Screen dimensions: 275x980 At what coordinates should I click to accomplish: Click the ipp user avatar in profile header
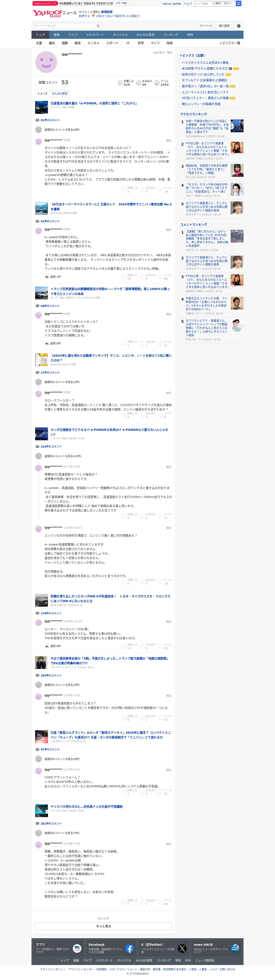pyautogui.click(x=46, y=62)
